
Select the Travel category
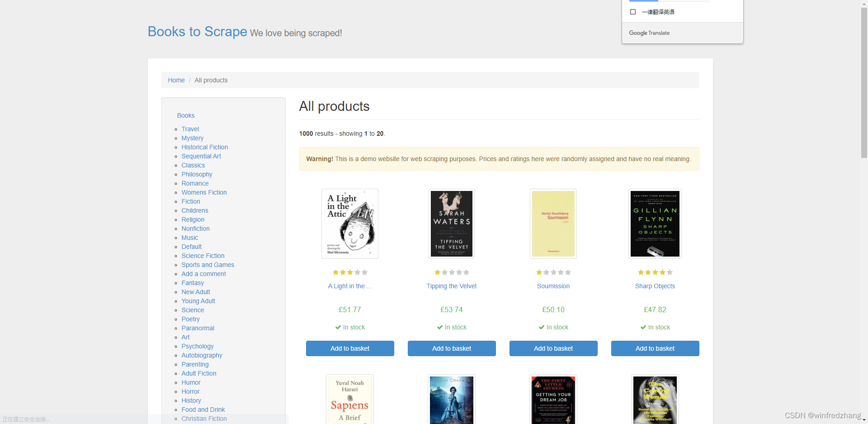(x=190, y=129)
